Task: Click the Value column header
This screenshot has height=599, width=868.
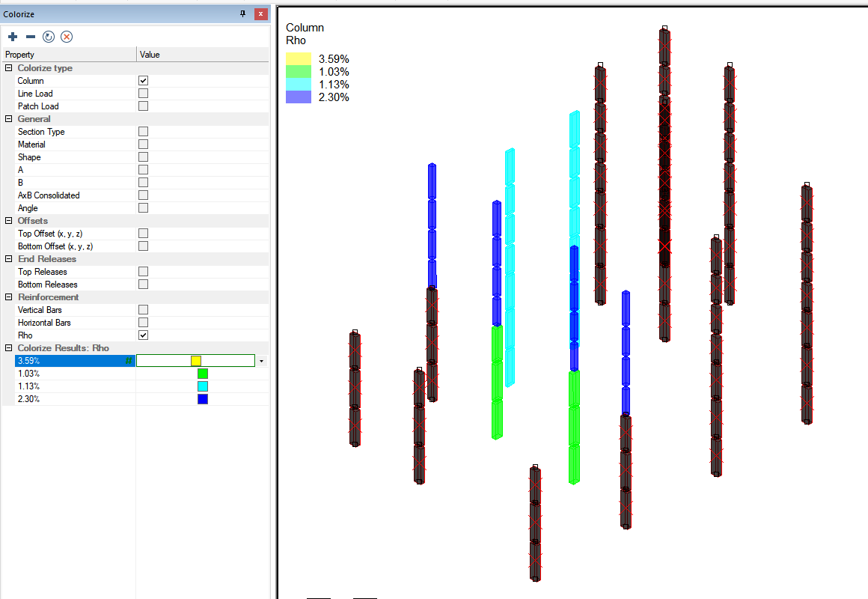Action: click(202, 55)
